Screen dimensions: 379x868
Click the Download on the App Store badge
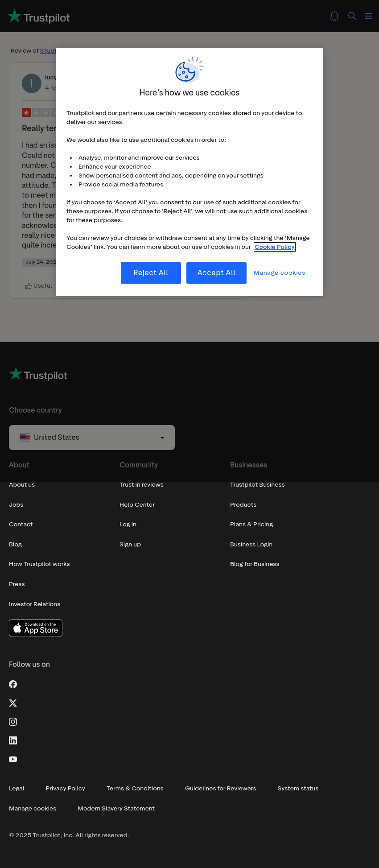(x=36, y=628)
